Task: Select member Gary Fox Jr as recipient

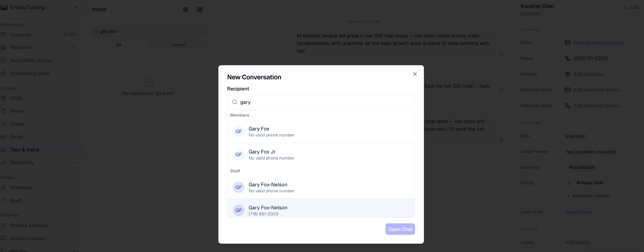Action: pyautogui.click(x=321, y=155)
